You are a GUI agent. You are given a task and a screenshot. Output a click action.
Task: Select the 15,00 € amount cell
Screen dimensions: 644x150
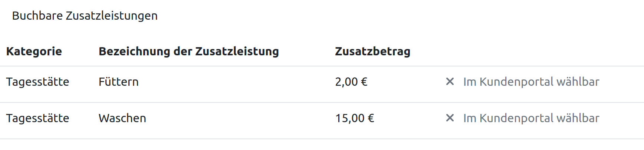[355, 118]
